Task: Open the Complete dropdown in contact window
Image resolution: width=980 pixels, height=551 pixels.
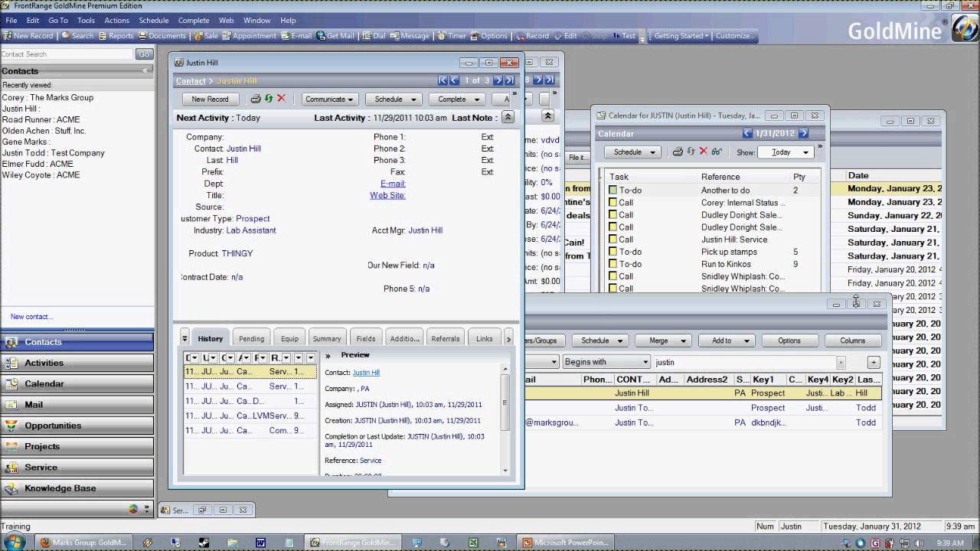Action: point(457,99)
